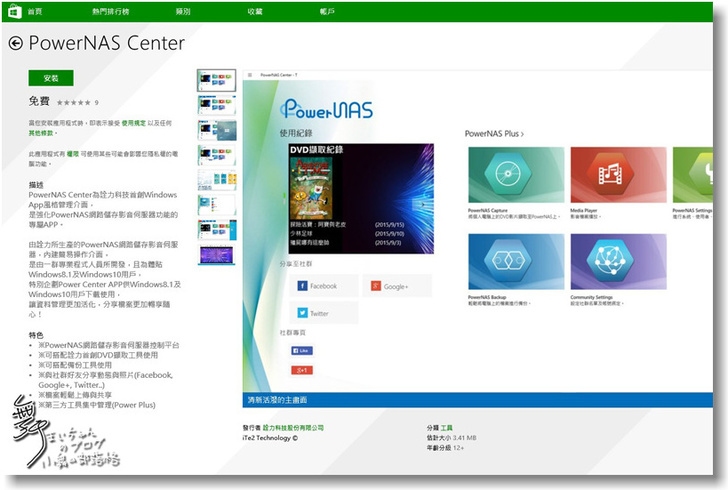
Task: Click the Facebook share button
Action: (x=324, y=286)
